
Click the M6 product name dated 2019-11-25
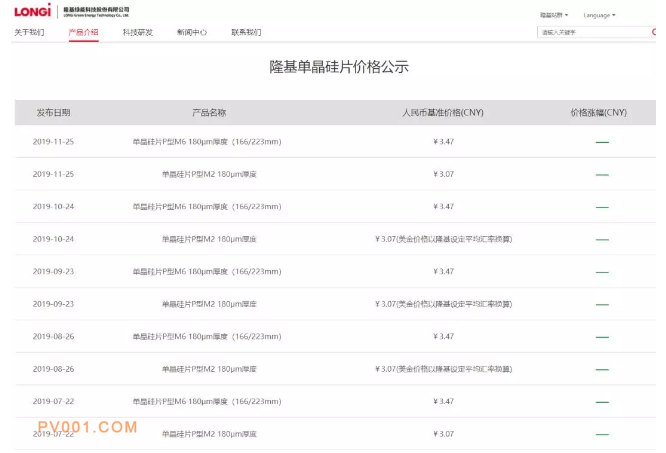[x=207, y=142]
